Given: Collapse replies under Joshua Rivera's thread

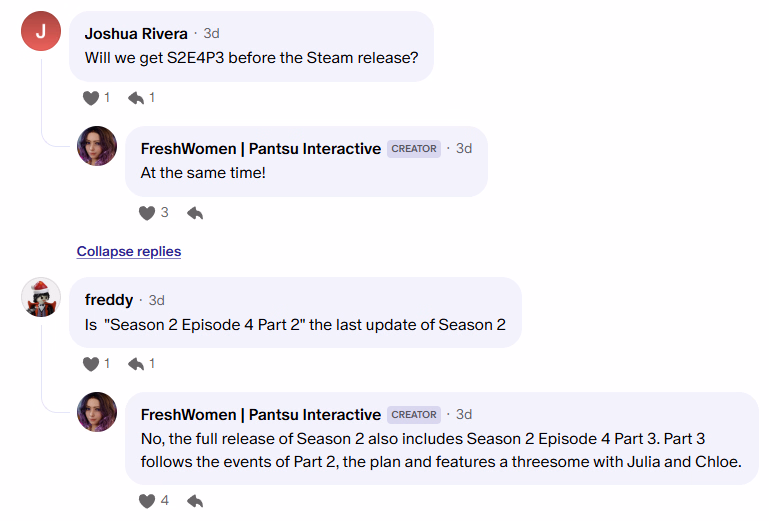Looking at the screenshot, I should tap(129, 251).
